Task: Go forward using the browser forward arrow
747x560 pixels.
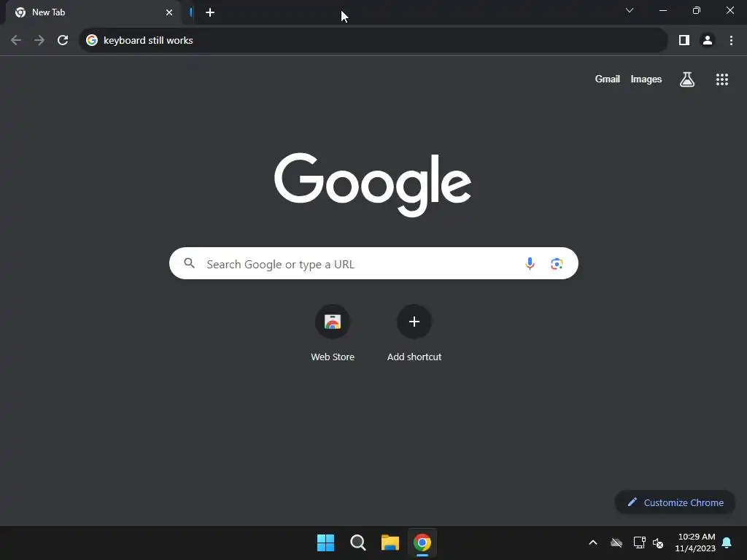Action: [x=39, y=41]
